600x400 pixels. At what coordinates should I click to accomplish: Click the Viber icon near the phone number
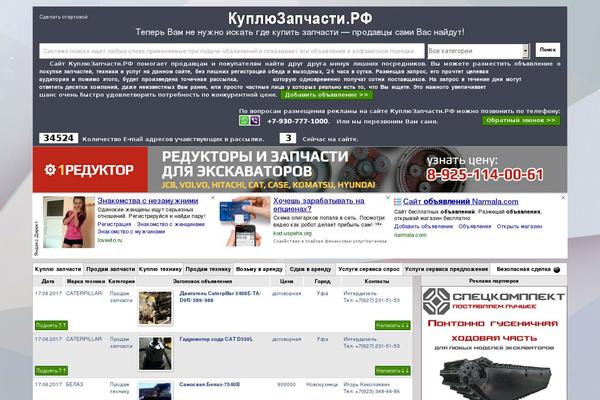[255, 121]
